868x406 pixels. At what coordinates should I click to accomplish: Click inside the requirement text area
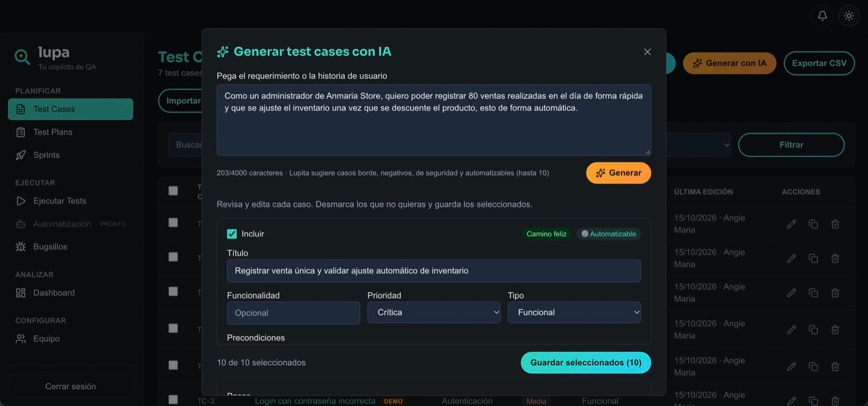tap(433, 120)
